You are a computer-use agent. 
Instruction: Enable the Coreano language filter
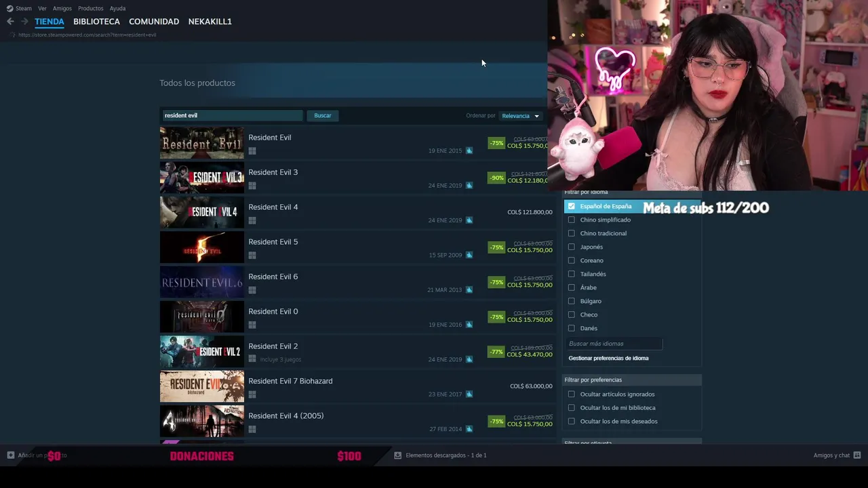(x=572, y=260)
